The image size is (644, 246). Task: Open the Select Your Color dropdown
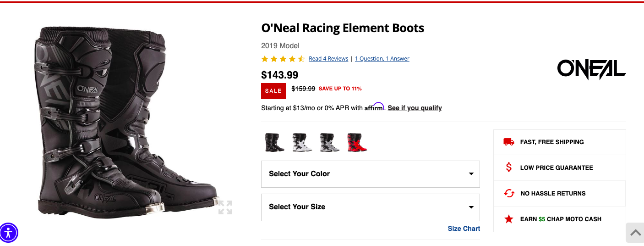click(370, 174)
